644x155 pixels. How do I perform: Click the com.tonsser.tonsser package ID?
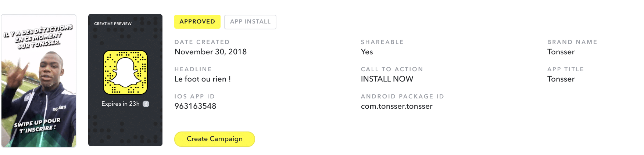pos(397,106)
